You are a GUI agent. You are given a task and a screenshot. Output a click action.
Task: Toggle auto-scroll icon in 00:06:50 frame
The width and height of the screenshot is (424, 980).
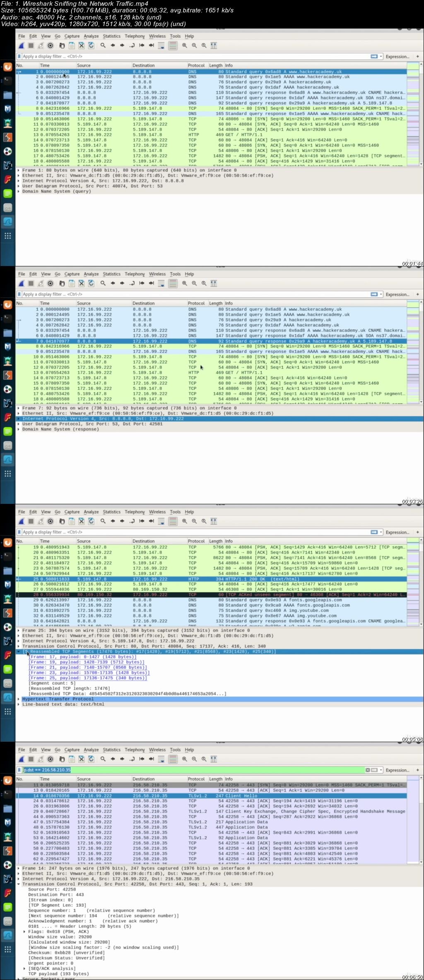tap(161, 759)
